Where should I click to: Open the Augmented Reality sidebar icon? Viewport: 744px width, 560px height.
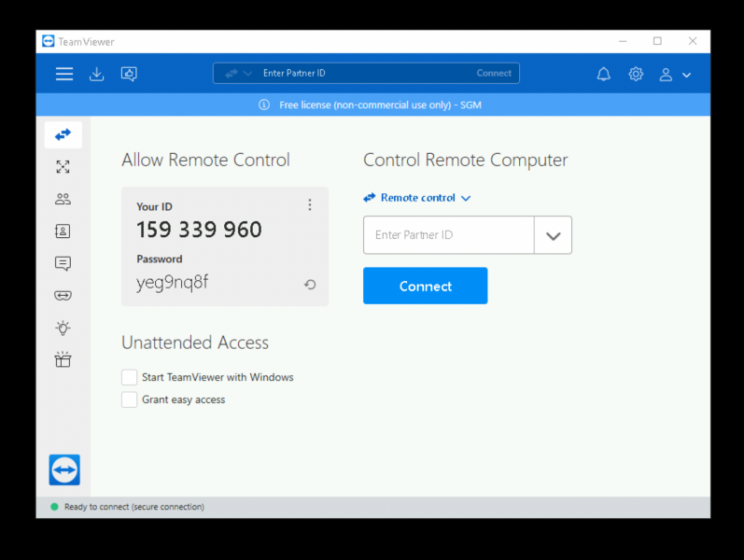(x=63, y=296)
